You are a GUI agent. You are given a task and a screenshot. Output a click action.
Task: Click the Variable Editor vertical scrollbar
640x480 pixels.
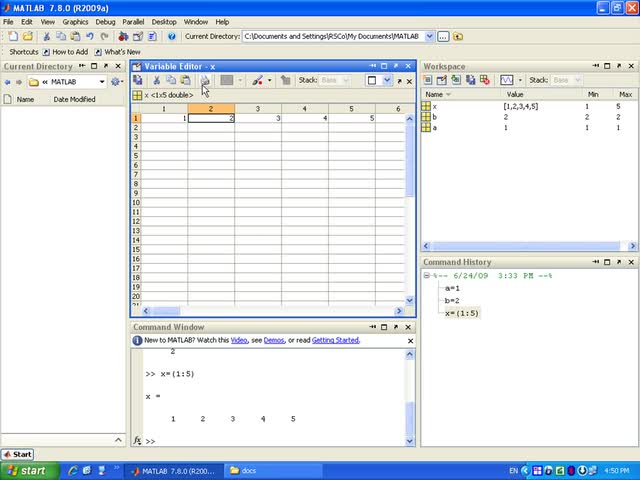pyautogui.click(x=410, y=209)
